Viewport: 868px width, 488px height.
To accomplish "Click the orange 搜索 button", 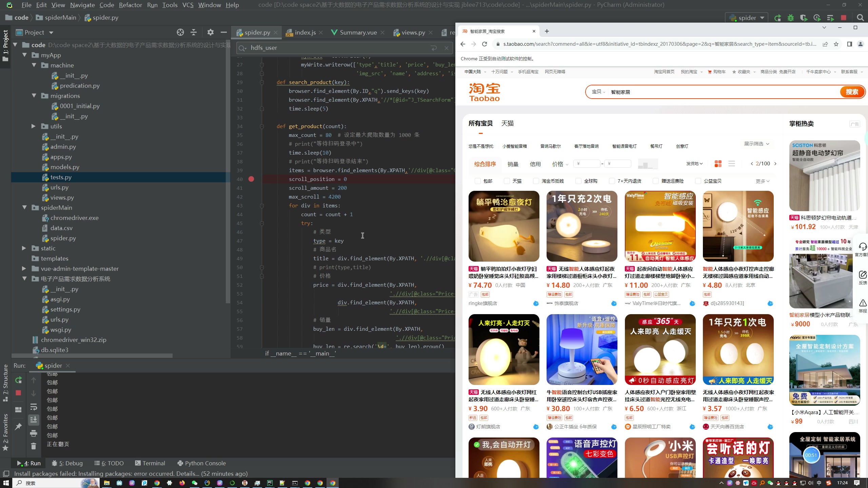I will (852, 92).
